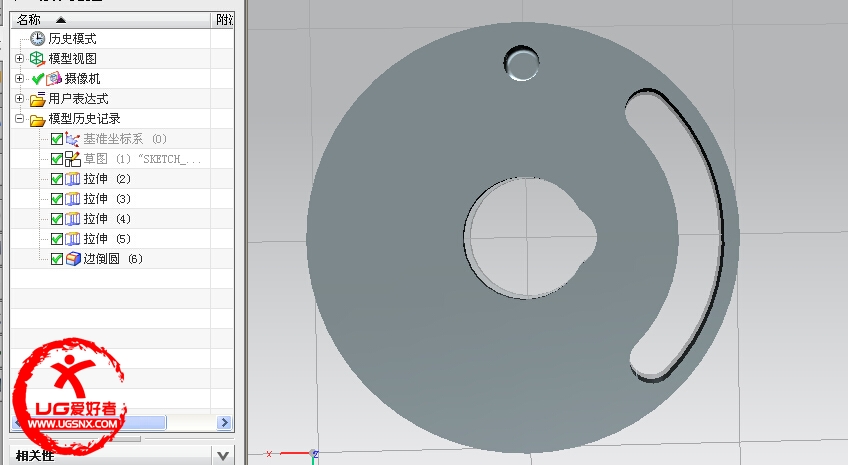848x465 pixels.
Task: Expand the 用户表达式 tree node
Action: tap(20, 99)
